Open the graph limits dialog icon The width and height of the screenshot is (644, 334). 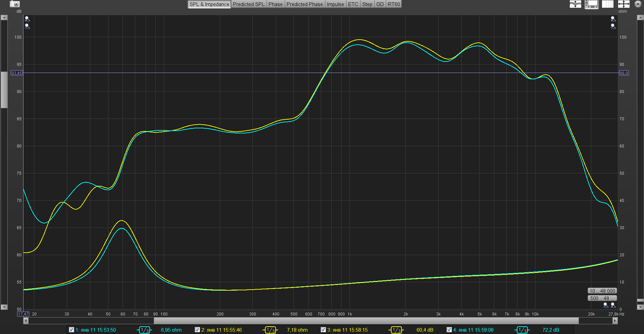coord(624,4)
